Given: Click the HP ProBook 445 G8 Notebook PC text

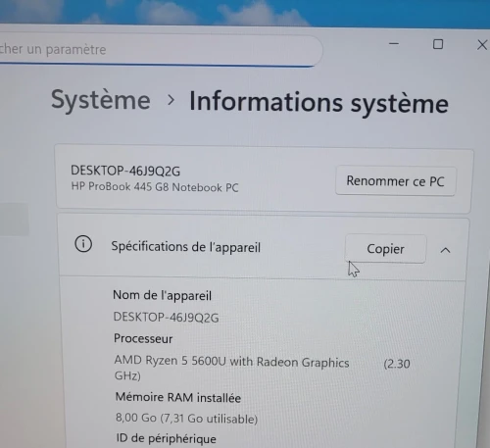Looking at the screenshot, I should pos(155,187).
